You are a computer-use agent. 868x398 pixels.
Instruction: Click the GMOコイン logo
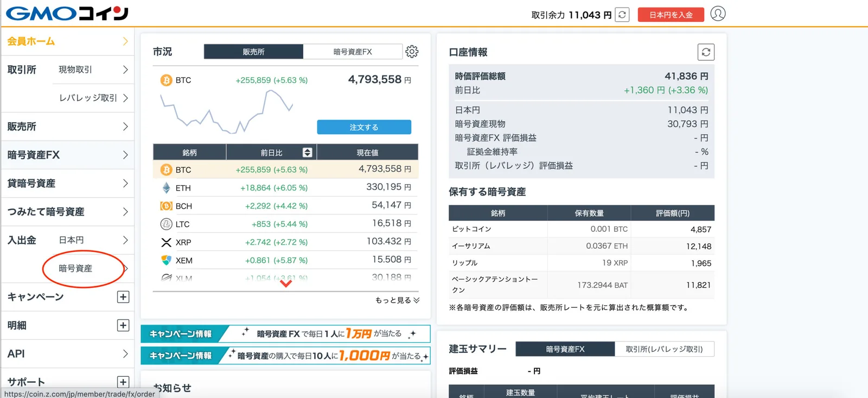(67, 14)
